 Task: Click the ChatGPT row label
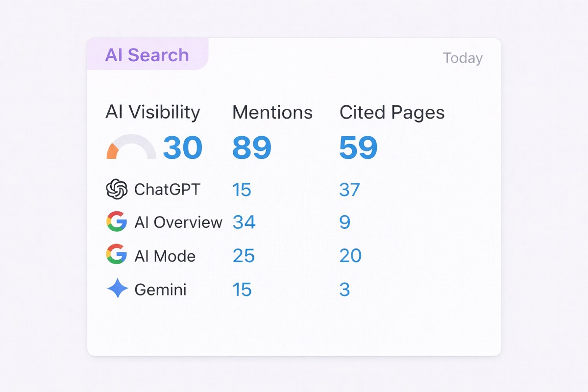point(167,190)
